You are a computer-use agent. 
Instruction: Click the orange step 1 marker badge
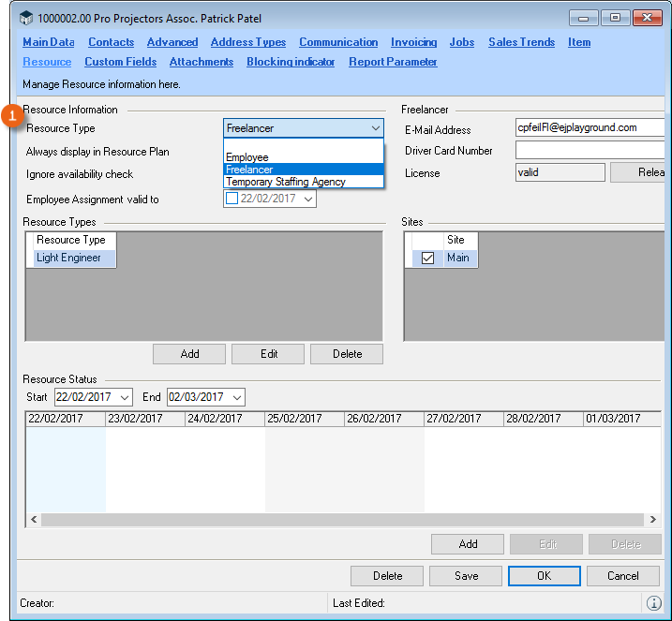tap(13, 116)
